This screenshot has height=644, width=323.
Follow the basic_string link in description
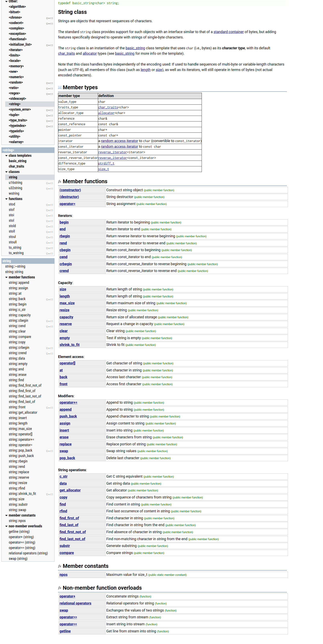(135, 48)
